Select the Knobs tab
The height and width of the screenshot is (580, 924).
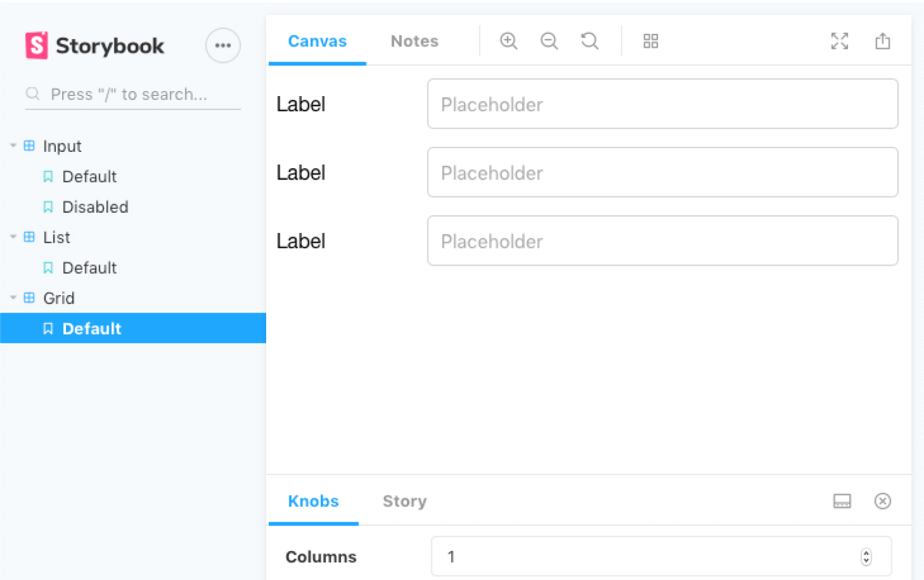click(313, 501)
